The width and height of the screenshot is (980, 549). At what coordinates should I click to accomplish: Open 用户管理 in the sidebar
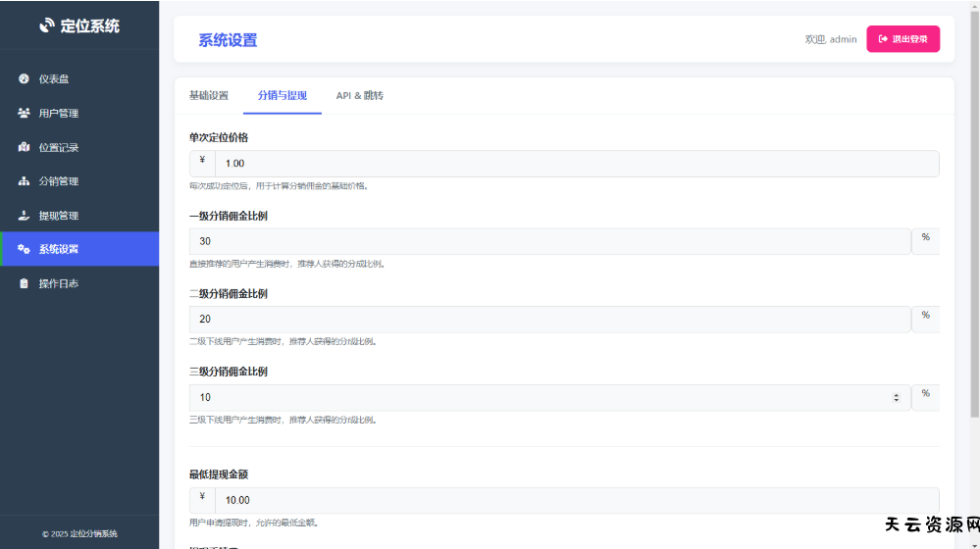point(59,114)
